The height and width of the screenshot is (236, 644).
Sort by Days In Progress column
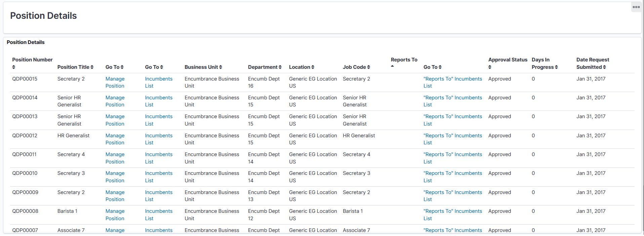[x=556, y=67]
